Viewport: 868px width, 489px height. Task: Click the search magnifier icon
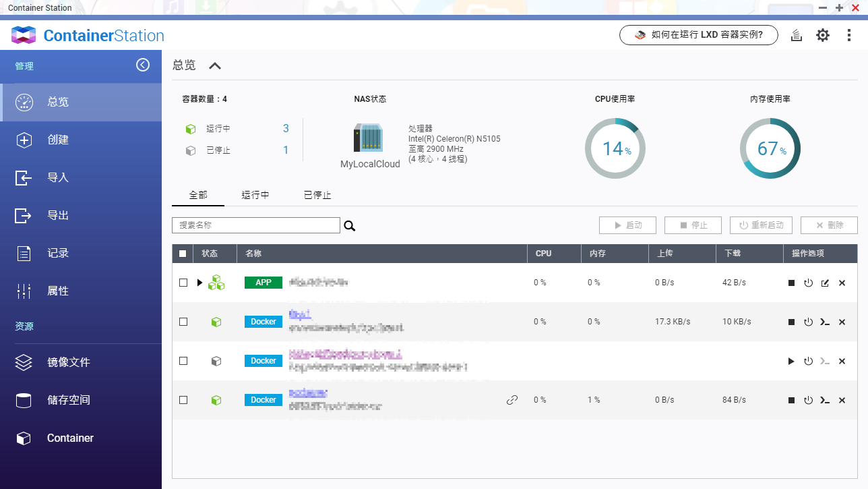point(349,226)
